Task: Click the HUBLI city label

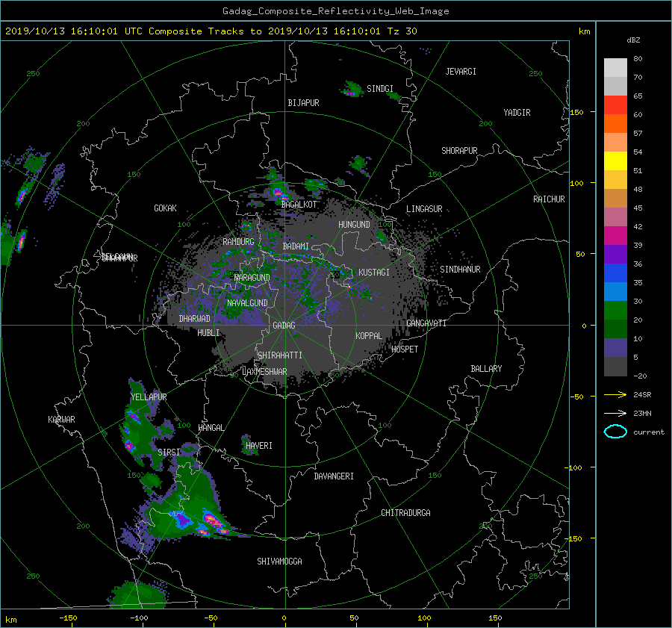Action: coord(208,333)
